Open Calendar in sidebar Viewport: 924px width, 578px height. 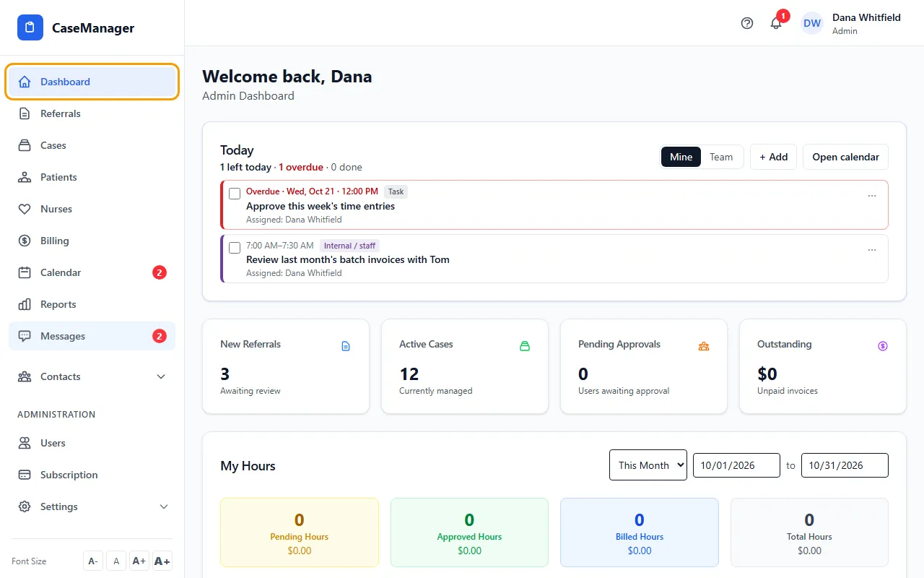tap(92, 272)
